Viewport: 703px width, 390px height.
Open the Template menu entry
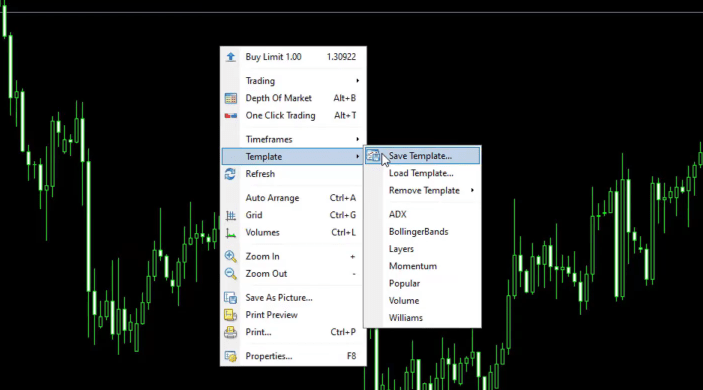tap(293, 156)
